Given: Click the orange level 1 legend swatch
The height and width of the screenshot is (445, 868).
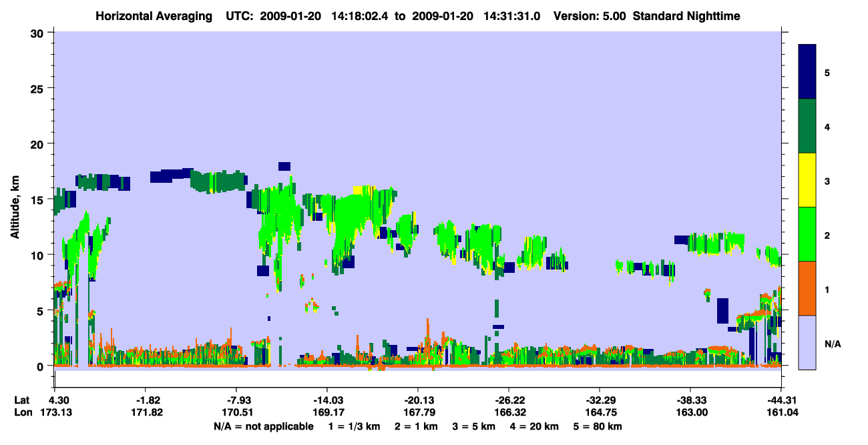Looking at the screenshot, I should coord(807,288).
